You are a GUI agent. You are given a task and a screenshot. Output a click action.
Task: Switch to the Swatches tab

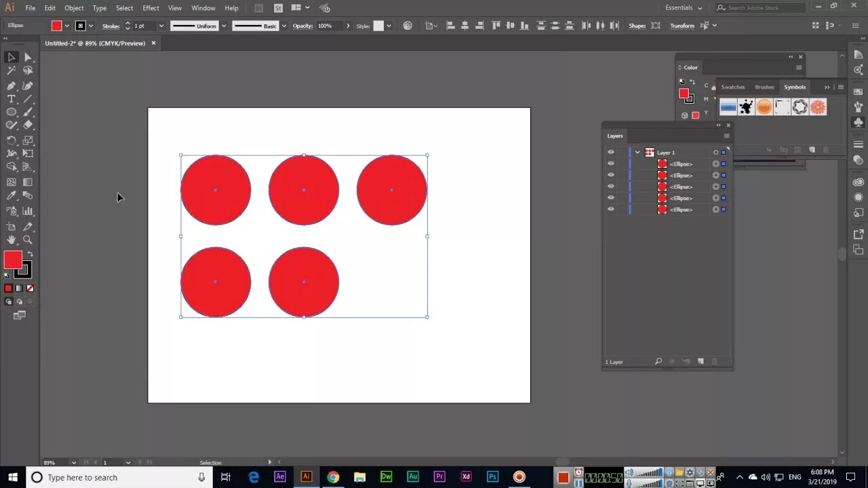[733, 87]
